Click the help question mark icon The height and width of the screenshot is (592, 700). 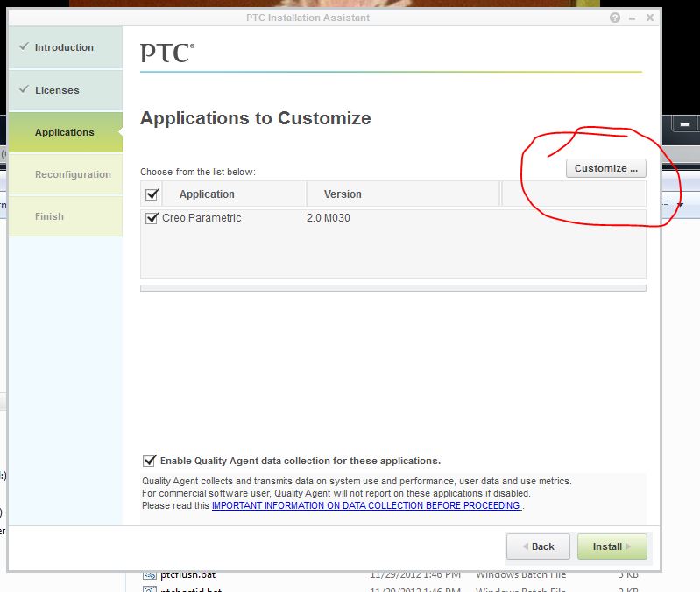pos(615,18)
